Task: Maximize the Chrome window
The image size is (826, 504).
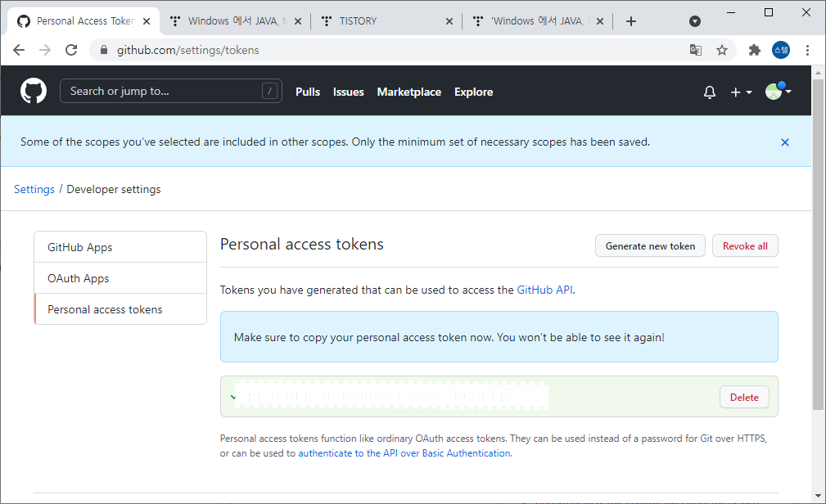Action: (x=769, y=12)
